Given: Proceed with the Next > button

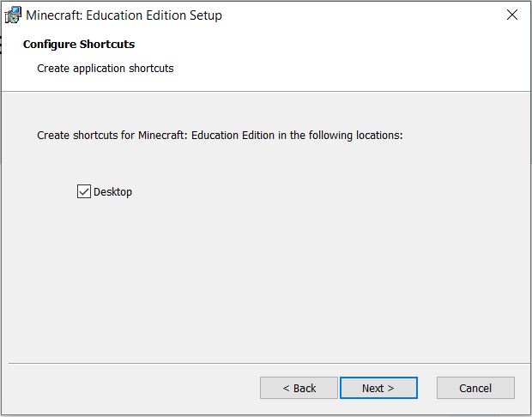Looking at the screenshot, I should [378, 388].
